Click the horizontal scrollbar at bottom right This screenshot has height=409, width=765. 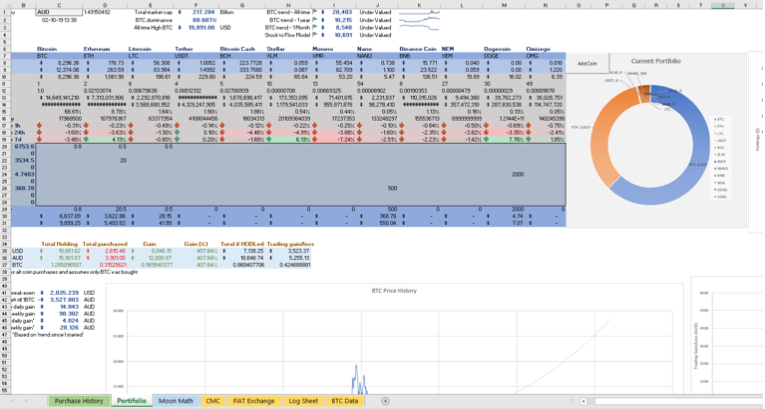677,401
